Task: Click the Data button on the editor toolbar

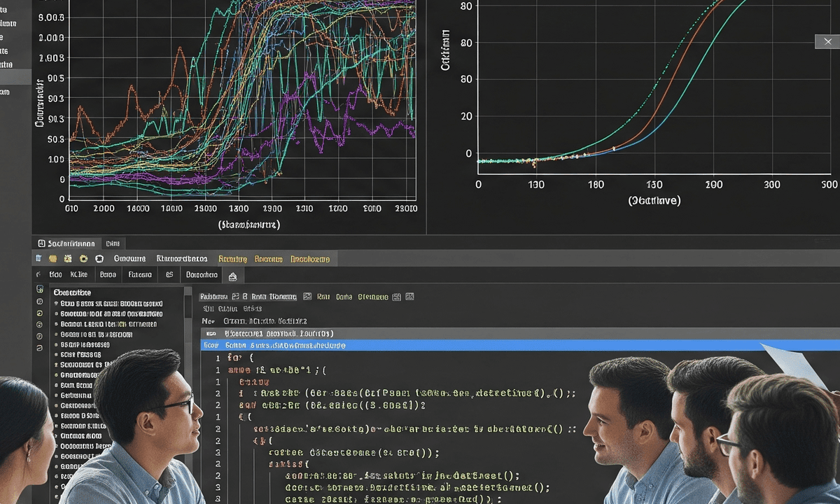Action: coord(343,297)
